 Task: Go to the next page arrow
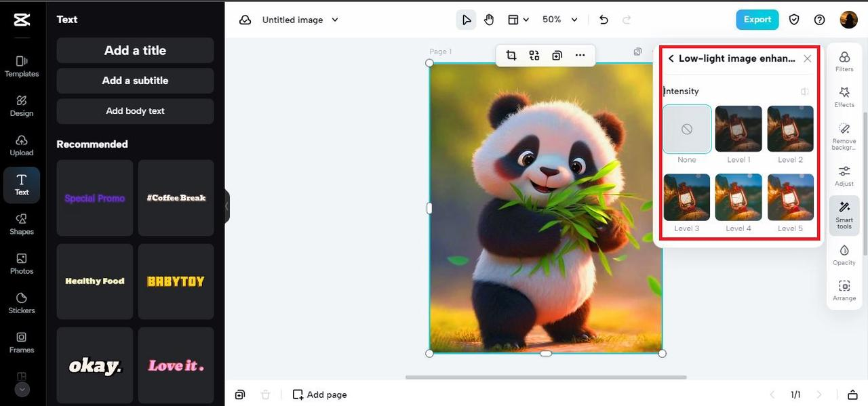(819, 394)
